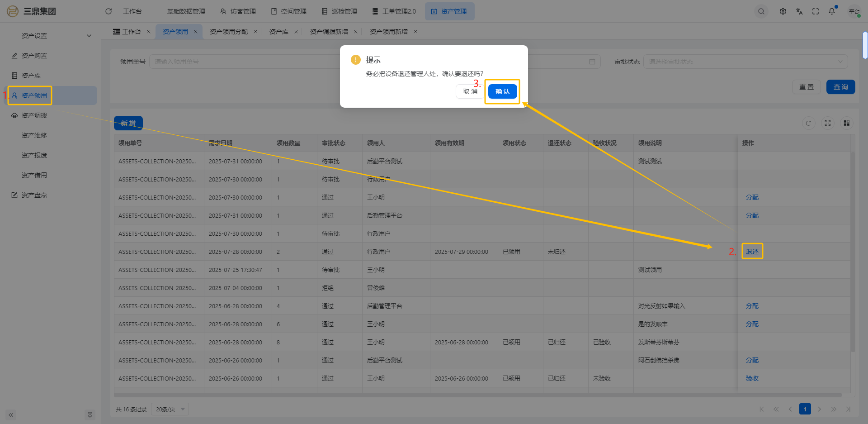Viewport: 868px width, 424px height.
Task: Click the 领用单号 input field
Action: 244,62
